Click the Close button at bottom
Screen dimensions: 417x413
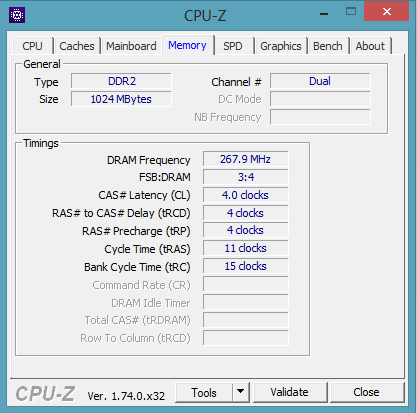tap(366, 392)
